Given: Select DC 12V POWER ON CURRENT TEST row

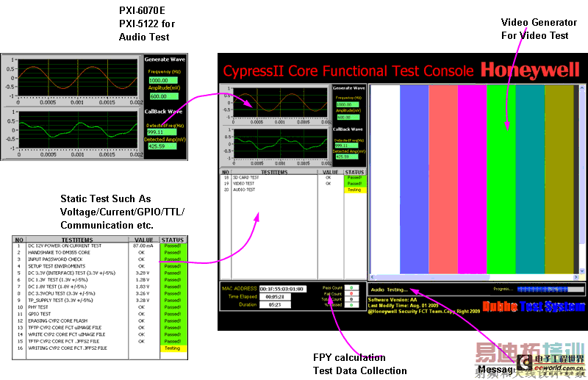Looking at the screenshot, I should (100, 246).
